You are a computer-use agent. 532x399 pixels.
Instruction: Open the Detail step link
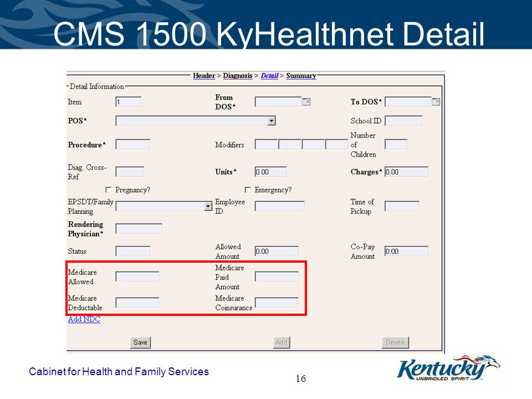click(x=269, y=76)
